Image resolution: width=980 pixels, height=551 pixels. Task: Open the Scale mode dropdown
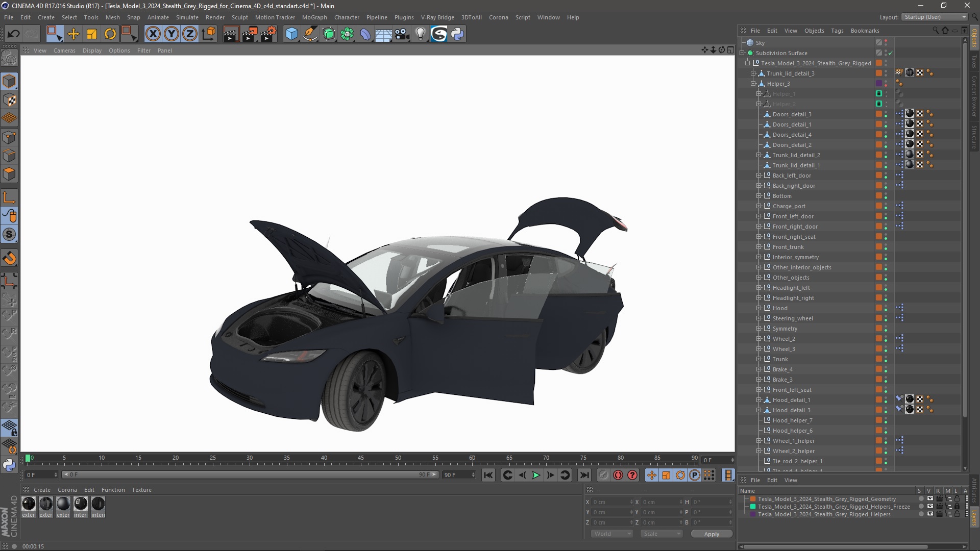pyautogui.click(x=661, y=534)
